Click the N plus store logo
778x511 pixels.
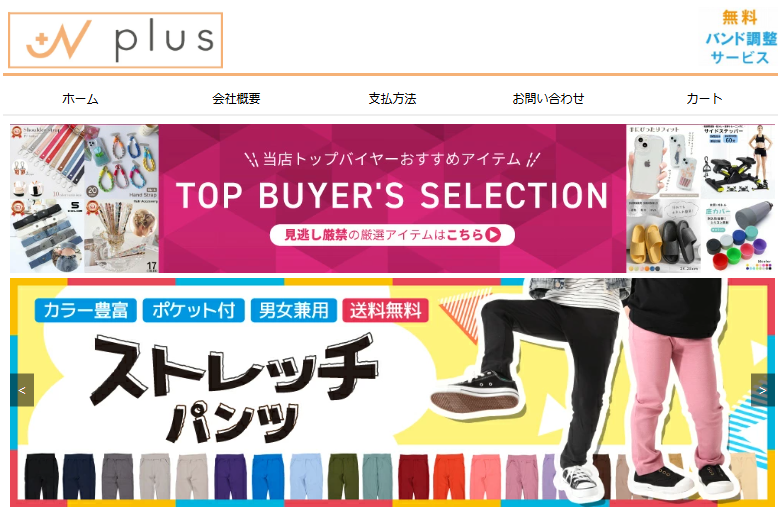116,40
